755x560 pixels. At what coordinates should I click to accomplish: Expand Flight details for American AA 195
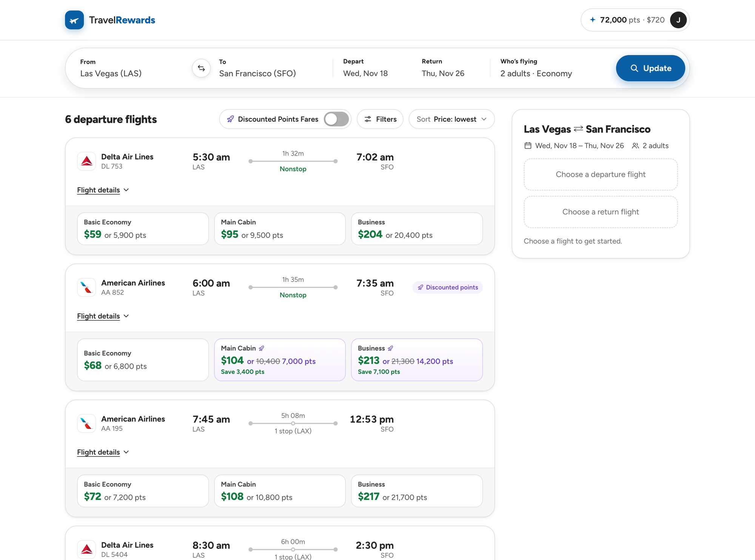103,452
